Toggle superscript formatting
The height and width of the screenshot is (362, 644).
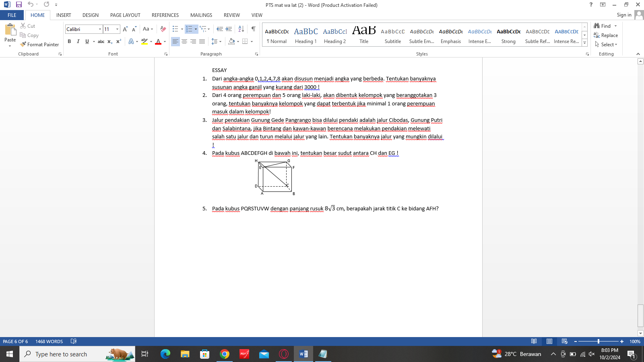tap(119, 41)
